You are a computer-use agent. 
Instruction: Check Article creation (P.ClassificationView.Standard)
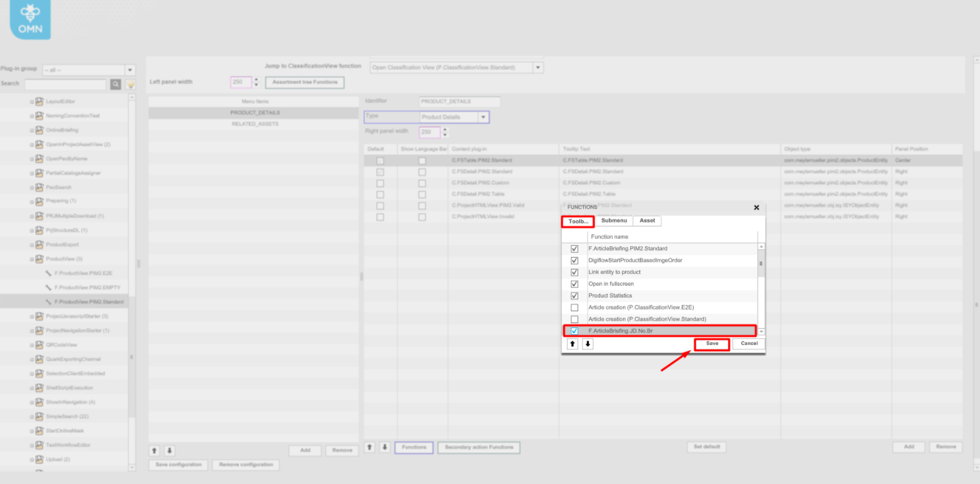tap(575, 319)
